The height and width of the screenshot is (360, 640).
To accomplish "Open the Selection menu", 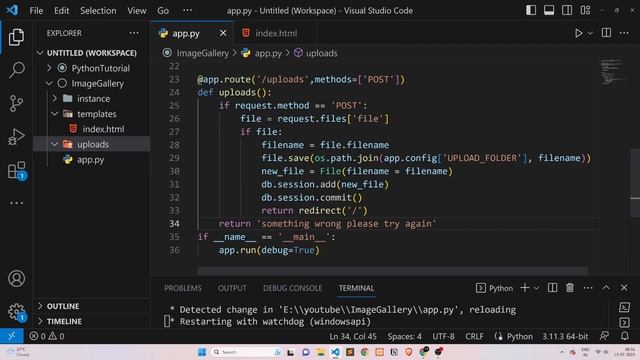I will tap(98, 11).
